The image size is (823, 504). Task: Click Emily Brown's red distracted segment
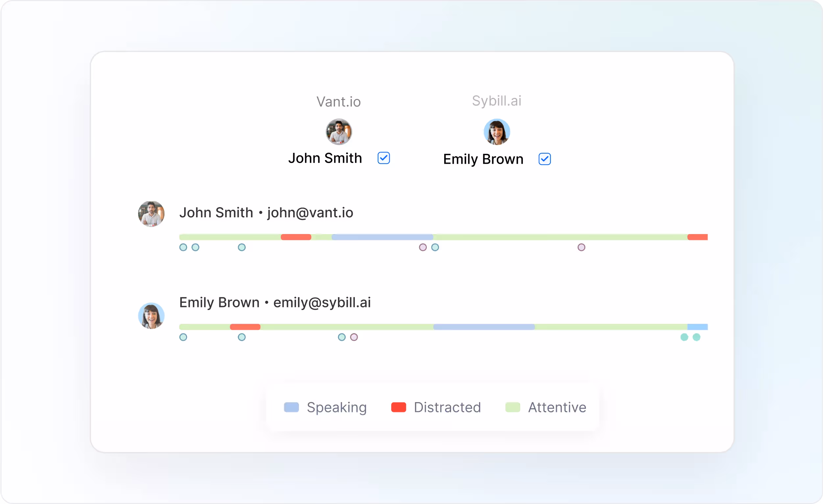(x=245, y=327)
